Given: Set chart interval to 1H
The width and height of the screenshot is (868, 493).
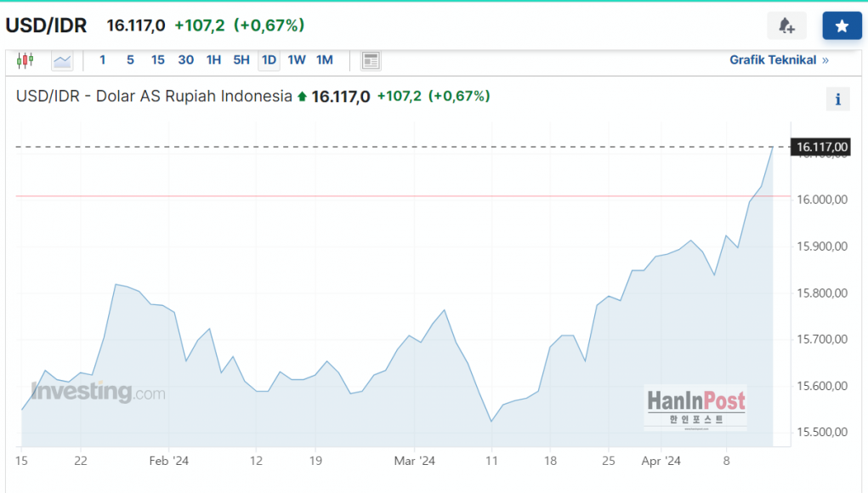Looking at the screenshot, I should pyautogui.click(x=213, y=60).
